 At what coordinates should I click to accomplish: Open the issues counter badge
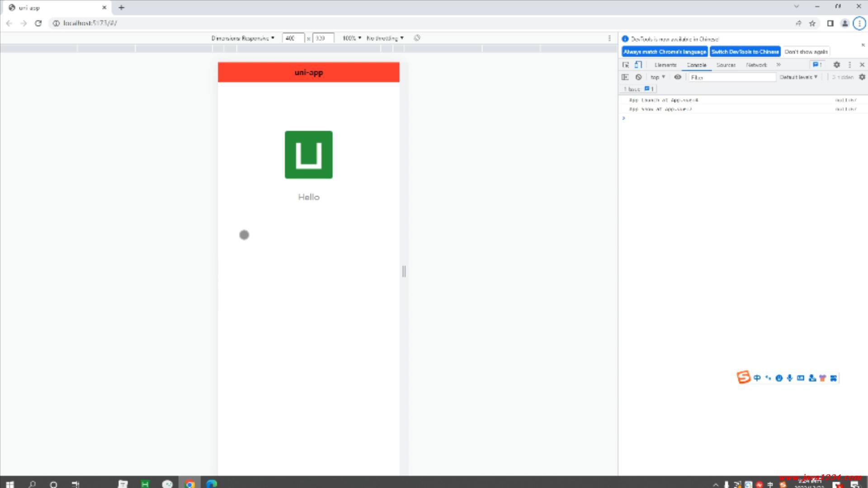click(x=817, y=65)
